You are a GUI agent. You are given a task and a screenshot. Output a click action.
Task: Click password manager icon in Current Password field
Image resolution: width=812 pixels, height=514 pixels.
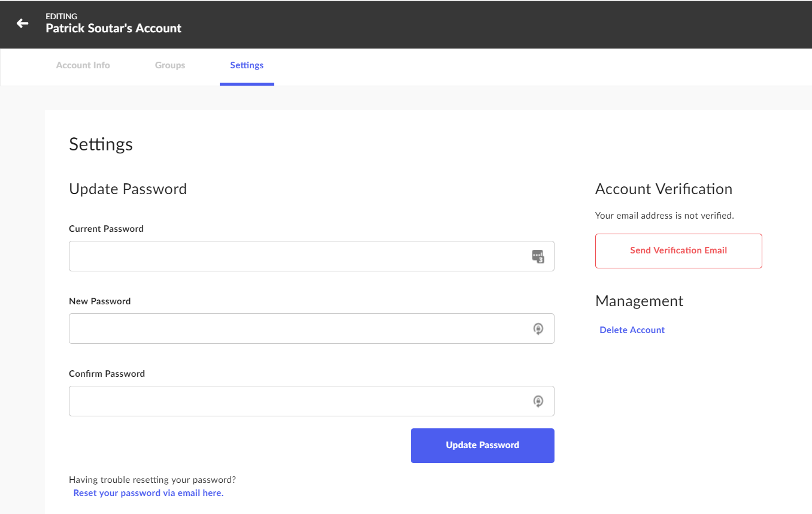tap(538, 256)
